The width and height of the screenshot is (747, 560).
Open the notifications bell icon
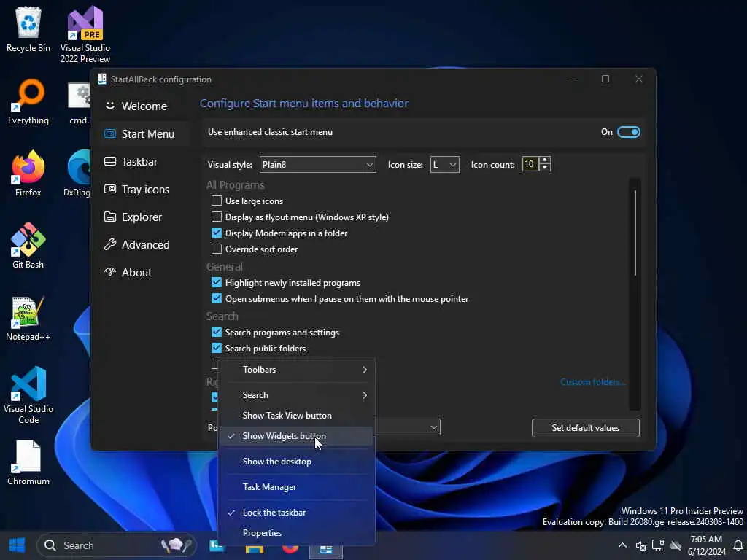tap(738, 545)
